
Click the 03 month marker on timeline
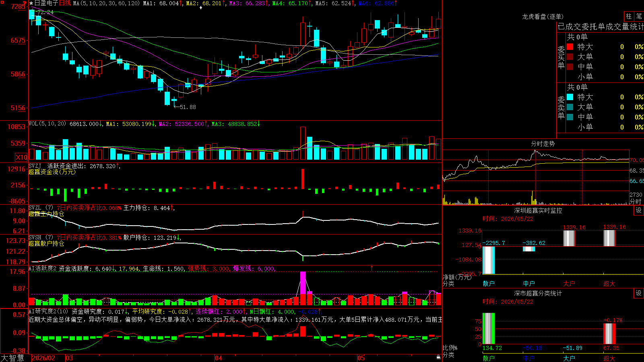69,358
